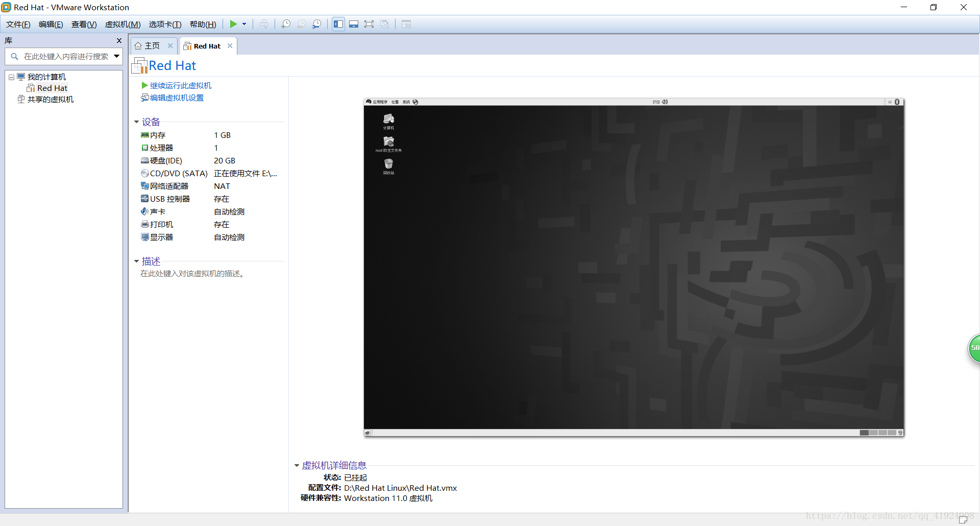Screen dimensions: 980x526
Task: Click 编辑虚拟机设置 link
Action: click(176, 98)
